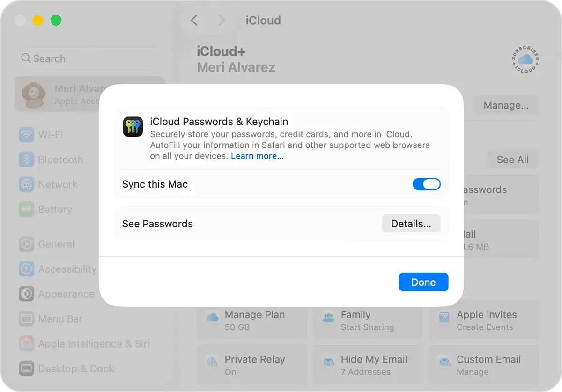562x392 pixels.
Task: Click the Desktop & Dock icon
Action: (x=26, y=369)
